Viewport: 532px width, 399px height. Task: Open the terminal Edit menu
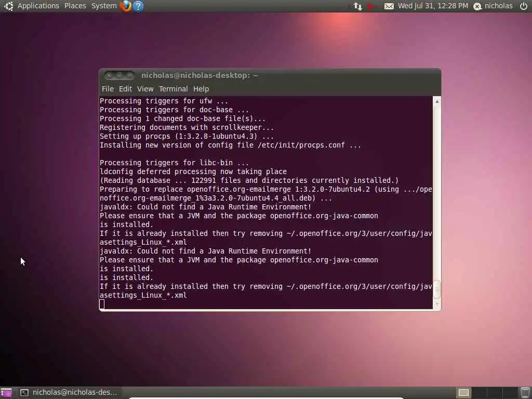click(125, 89)
